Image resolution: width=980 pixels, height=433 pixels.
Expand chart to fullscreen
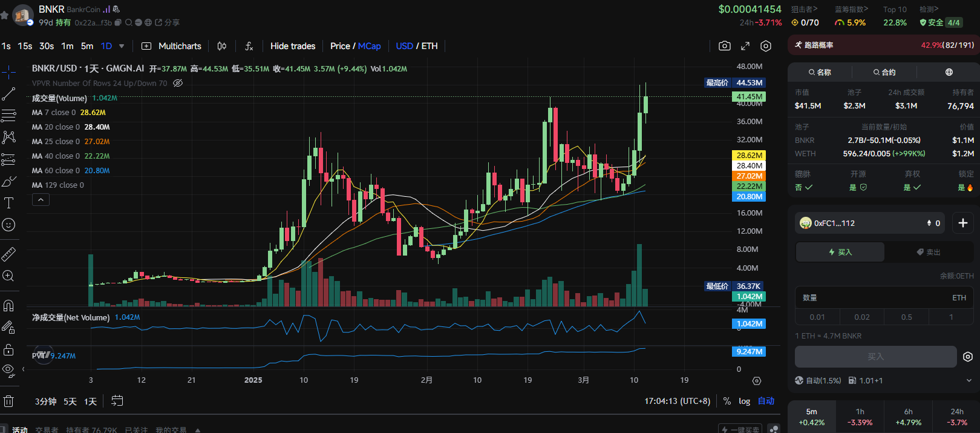(x=745, y=46)
